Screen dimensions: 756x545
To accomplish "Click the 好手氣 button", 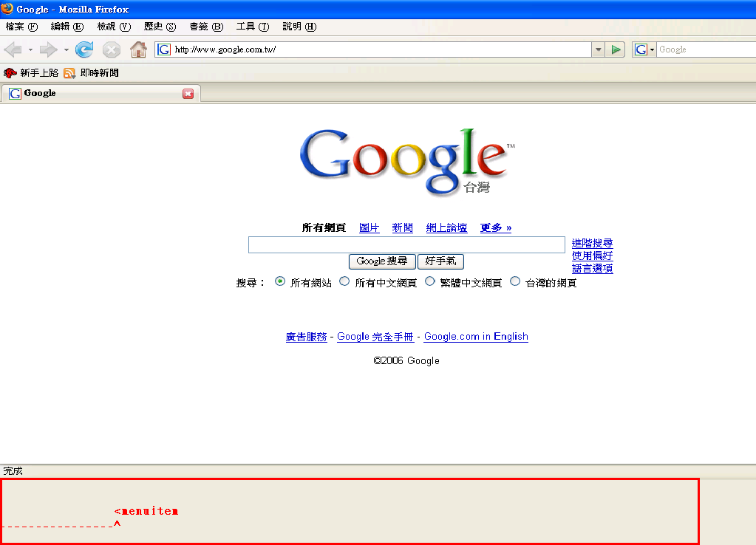I will [x=440, y=261].
